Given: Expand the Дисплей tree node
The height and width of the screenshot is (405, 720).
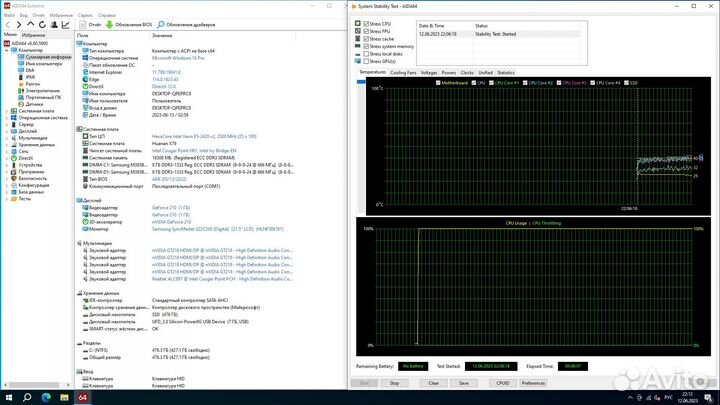Looking at the screenshot, I should [6, 131].
